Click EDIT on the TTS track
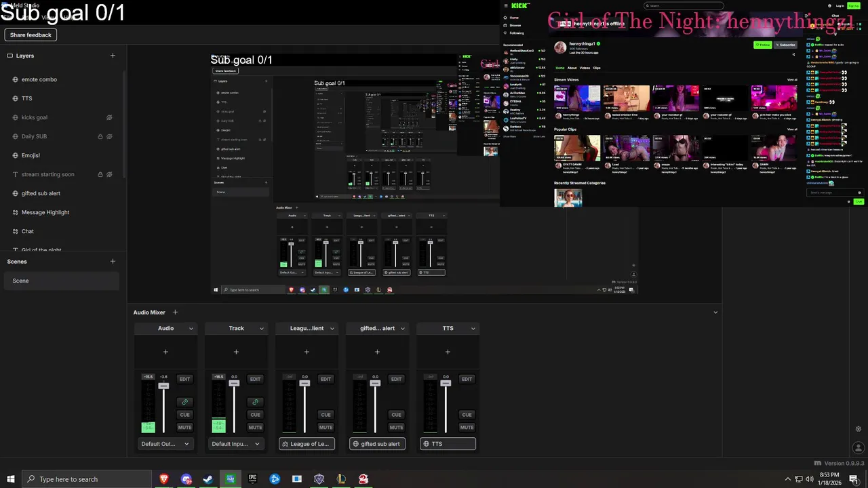Image resolution: width=868 pixels, height=488 pixels. coord(467,379)
